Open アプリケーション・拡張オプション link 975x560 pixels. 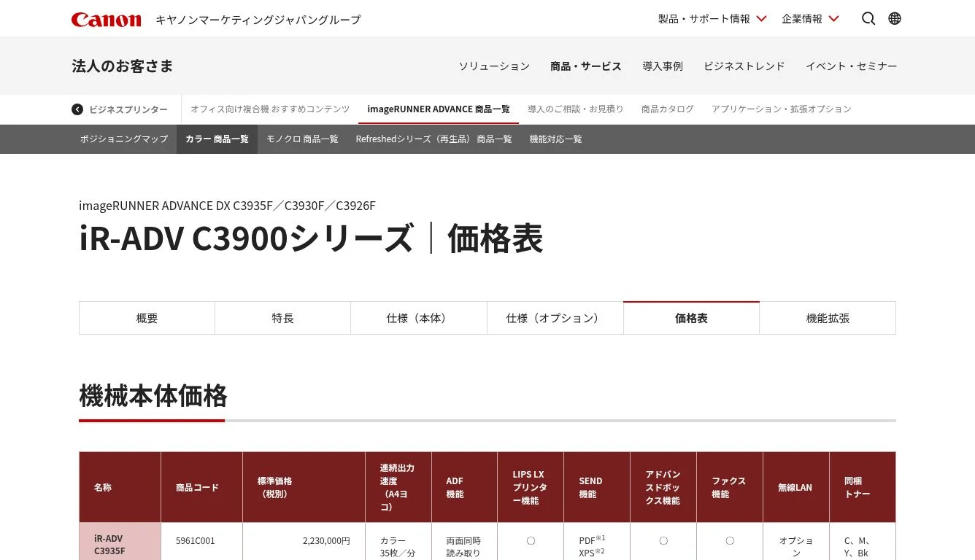pos(782,109)
